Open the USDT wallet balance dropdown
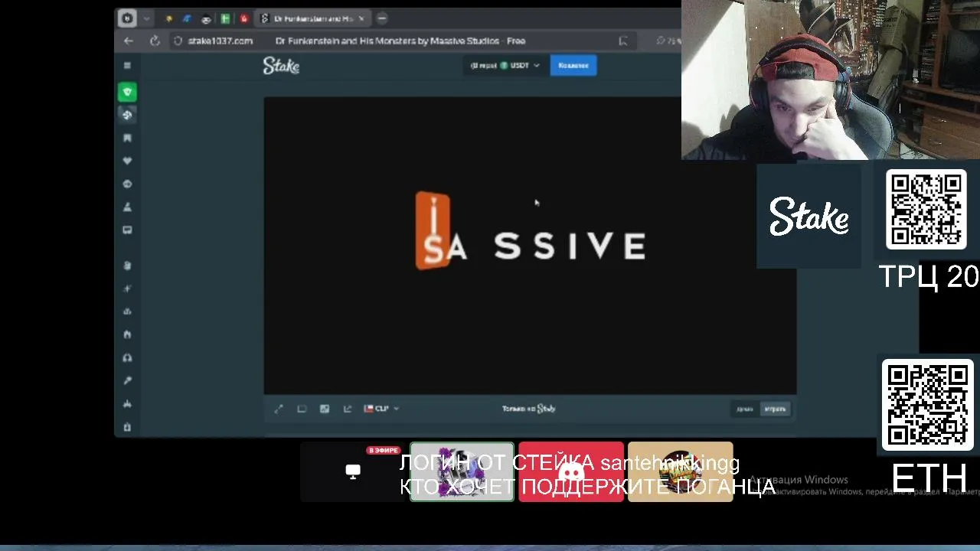The width and height of the screenshot is (980, 551). click(505, 66)
